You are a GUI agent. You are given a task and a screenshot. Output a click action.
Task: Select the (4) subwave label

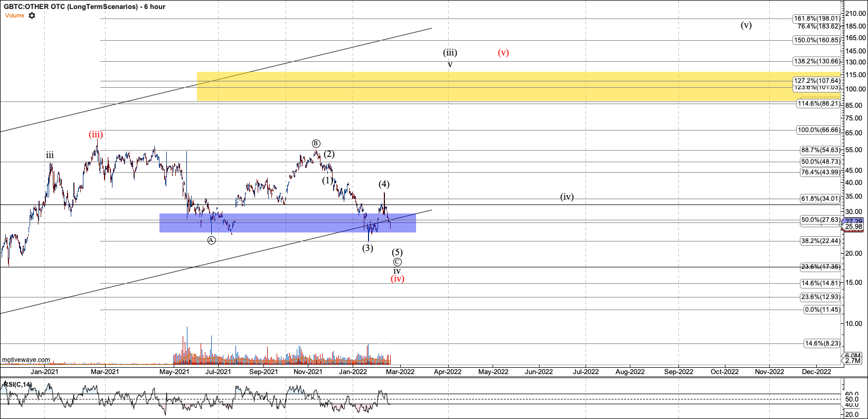point(384,184)
